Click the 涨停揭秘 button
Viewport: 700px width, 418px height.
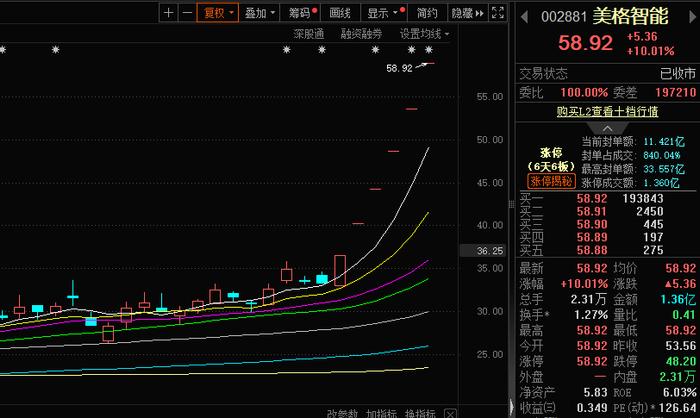pyautogui.click(x=551, y=181)
